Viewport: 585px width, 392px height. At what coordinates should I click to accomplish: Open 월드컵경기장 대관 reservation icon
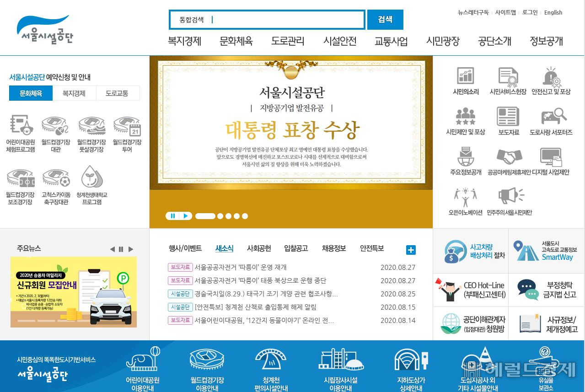(55, 125)
